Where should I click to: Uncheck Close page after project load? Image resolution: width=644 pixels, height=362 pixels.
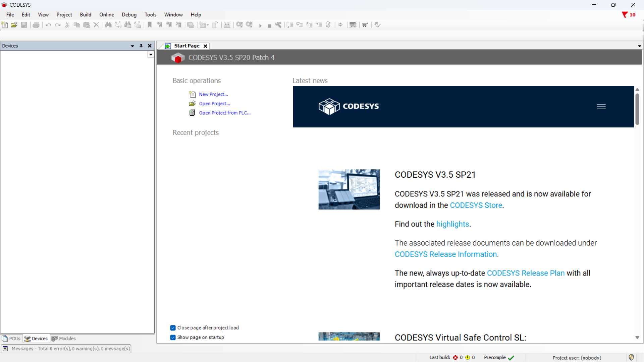[x=173, y=327]
